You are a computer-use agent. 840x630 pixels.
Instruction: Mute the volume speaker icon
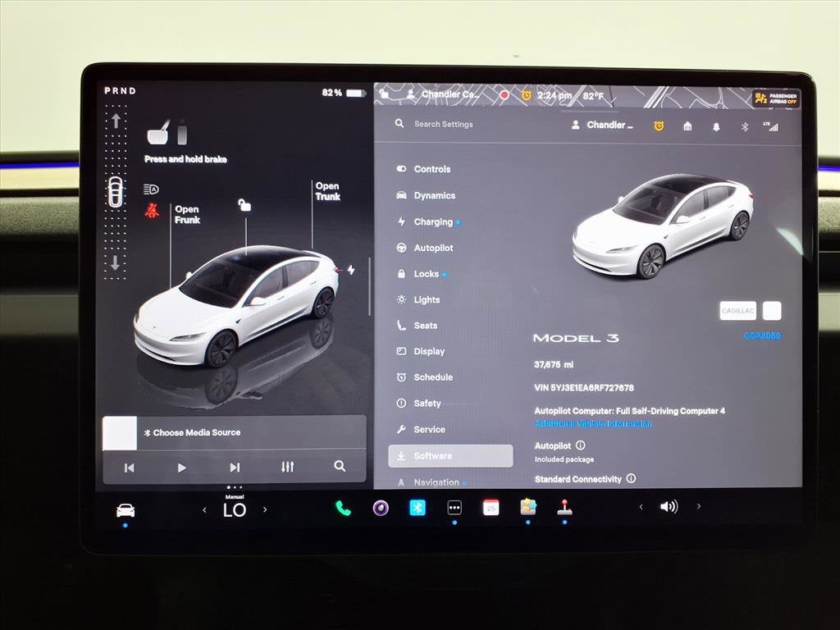[x=669, y=507]
